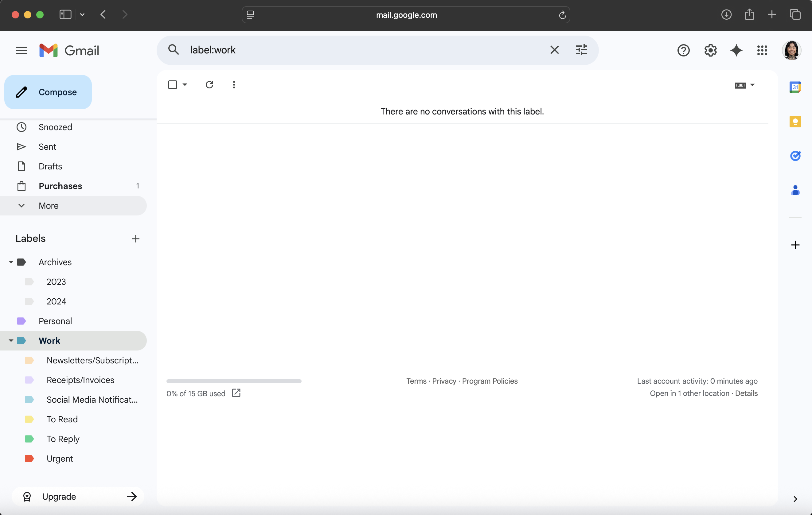Toggle the main menu hamburger
This screenshot has width=812, height=515.
tap(21, 51)
